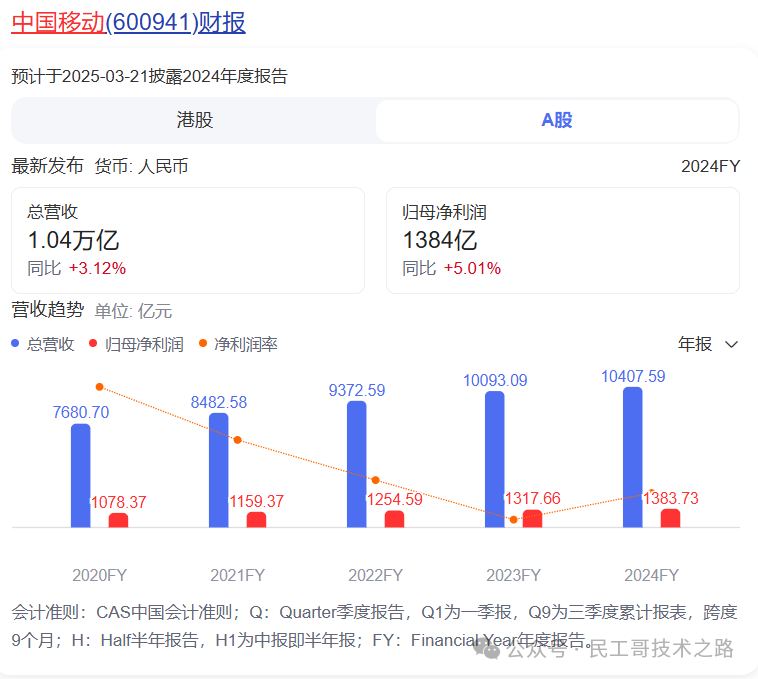This screenshot has height=679, width=758.
Task: Click the 2021FY orange margin point
Action: click(x=237, y=440)
